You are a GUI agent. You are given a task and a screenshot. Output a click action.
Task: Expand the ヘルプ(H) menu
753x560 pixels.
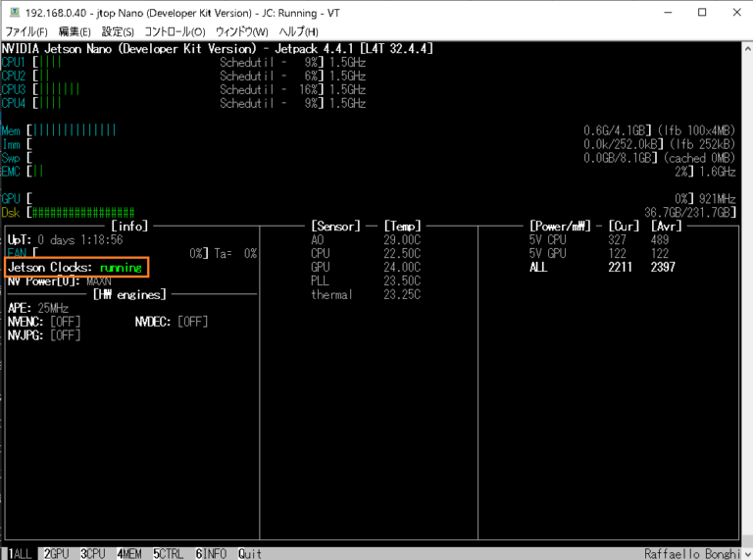[298, 32]
